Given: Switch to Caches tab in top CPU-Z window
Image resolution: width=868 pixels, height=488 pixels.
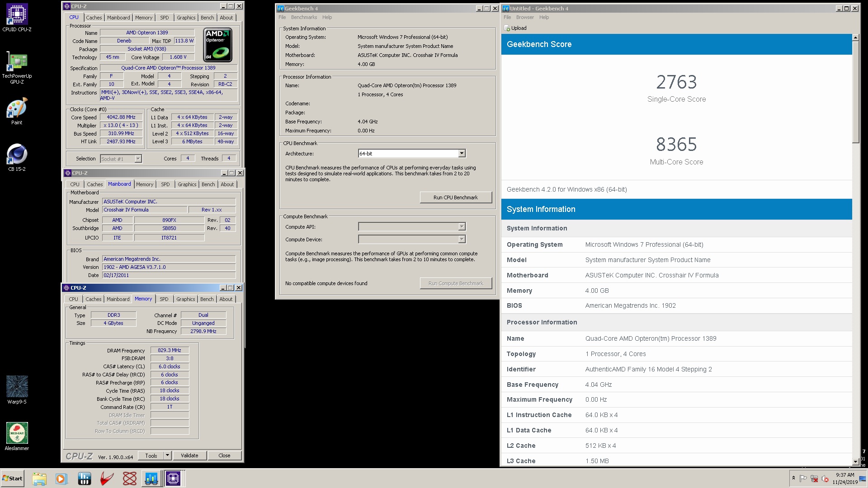Looking at the screenshot, I should tap(94, 18).
